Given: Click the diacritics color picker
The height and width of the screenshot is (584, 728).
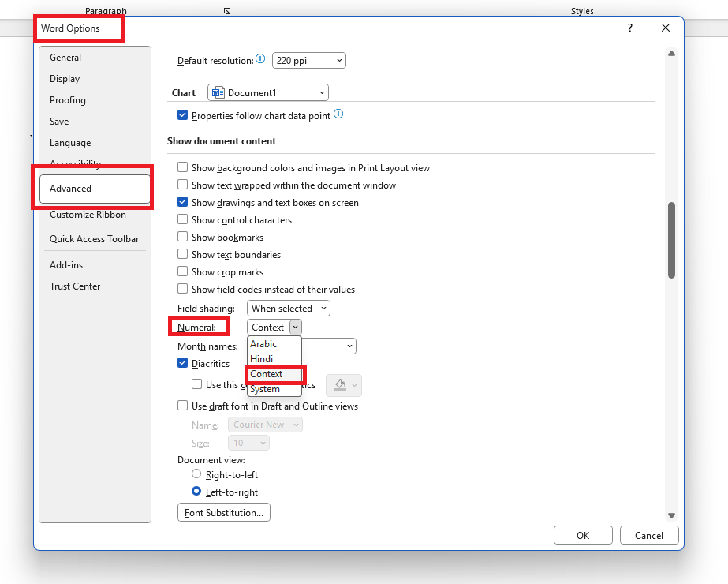Looking at the screenshot, I should click(343, 385).
